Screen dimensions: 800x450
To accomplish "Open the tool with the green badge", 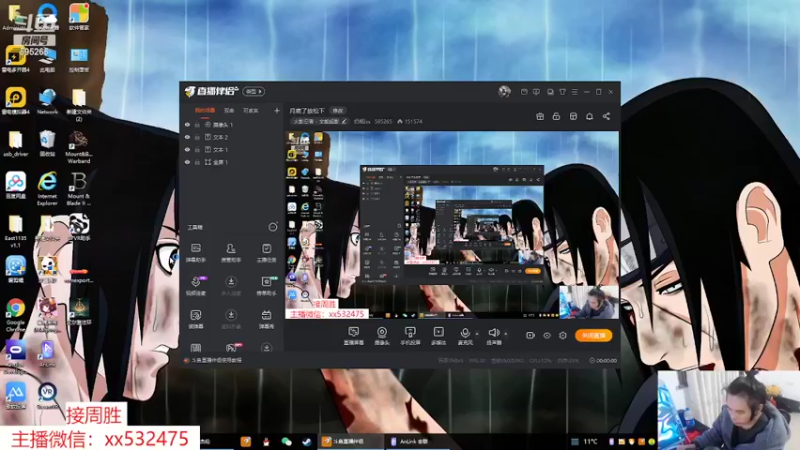I will tap(266, 286).
